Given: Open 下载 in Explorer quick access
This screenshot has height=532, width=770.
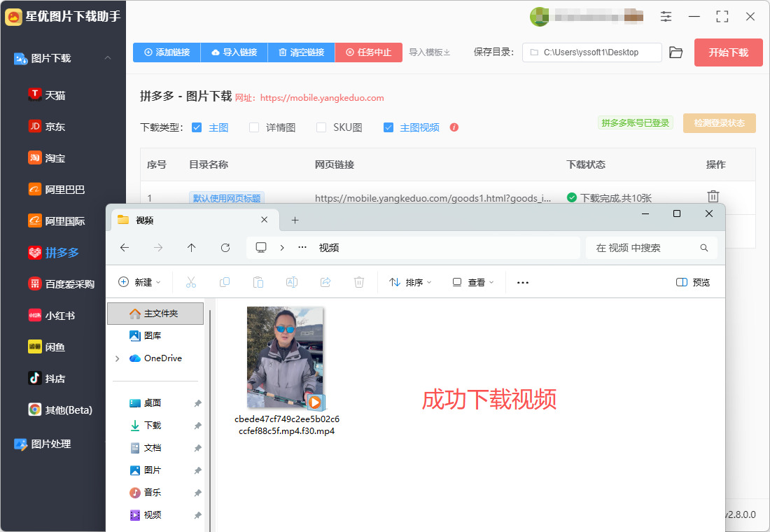Looking at the screenshot, I should pyautogui.click(x=146, y=426).
